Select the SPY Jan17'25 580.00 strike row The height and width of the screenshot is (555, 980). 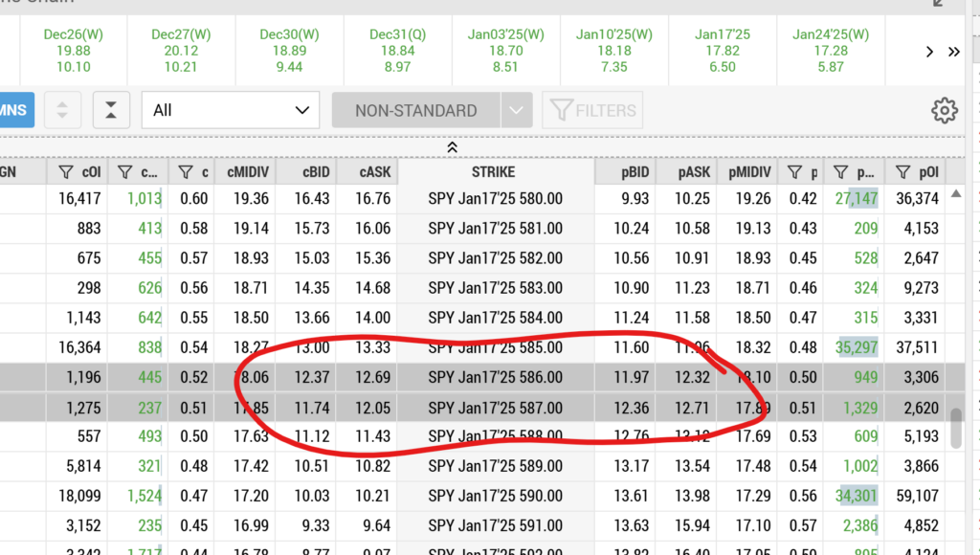pyautogui.click(x=496, y=199)
